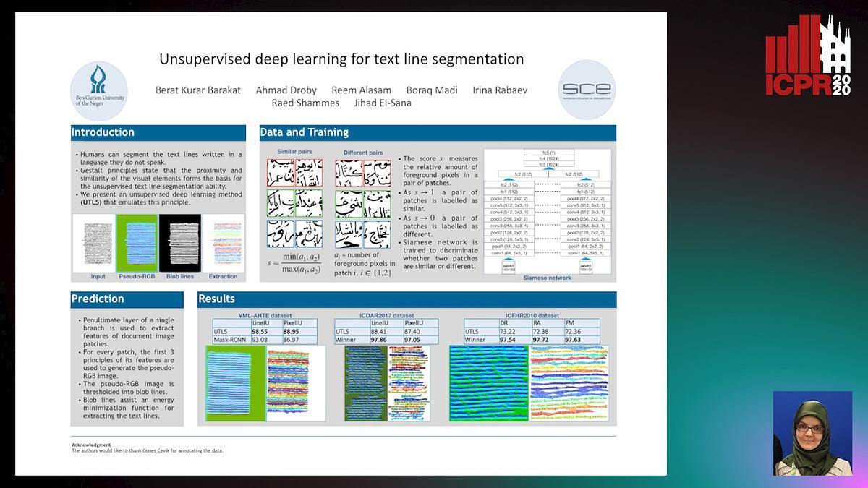This screenshot has width=868, height=488.
Task: Click the Introduction section header
Action: pyautogui.click(x=157, y=132)
